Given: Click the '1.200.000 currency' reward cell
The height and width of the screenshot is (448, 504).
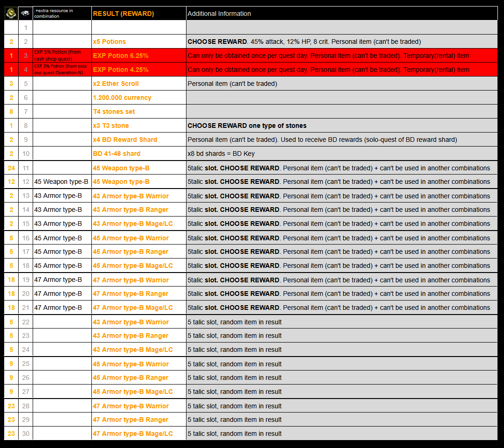Looking at the screenshot, I should (x=122, y=98).
